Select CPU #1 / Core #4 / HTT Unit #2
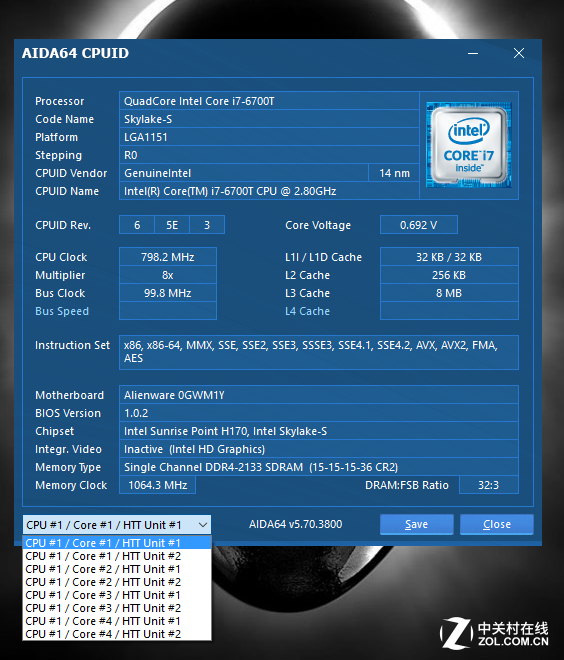Viewport: 564px width, 660px height. [x=117, y=634]
